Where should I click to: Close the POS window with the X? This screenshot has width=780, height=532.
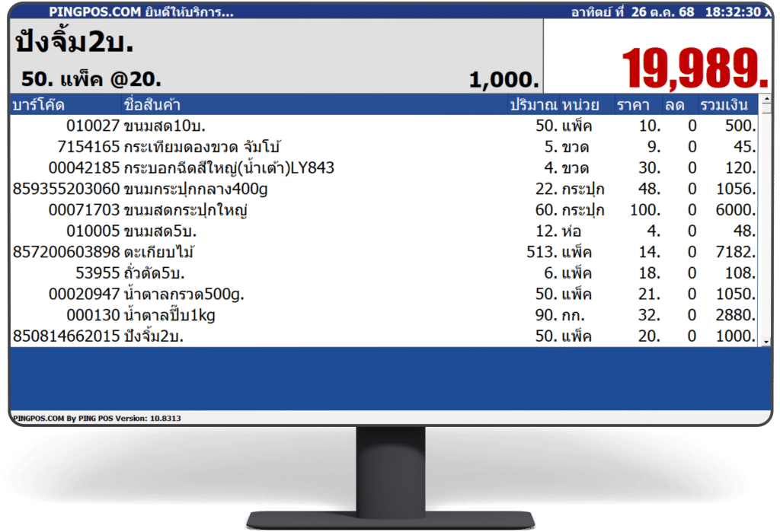click(x=767, y=12)
